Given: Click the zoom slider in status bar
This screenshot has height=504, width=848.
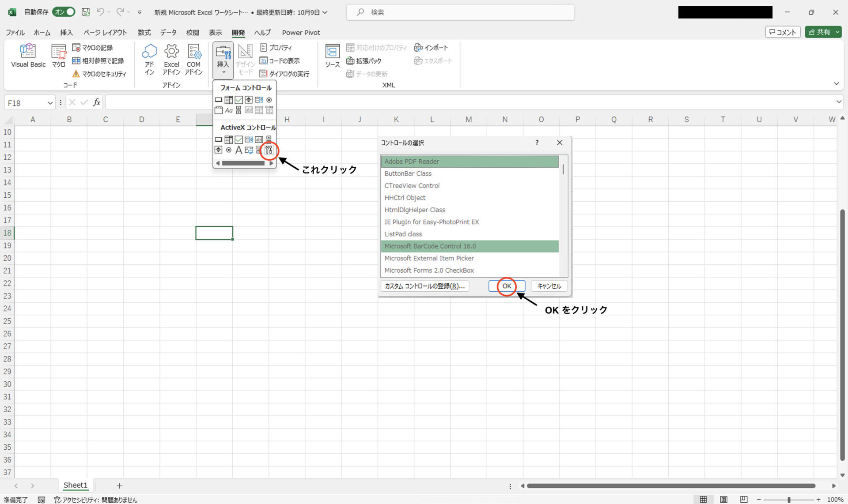Looking at the screenshot, I should pyautogui.click(x=788, y=500).
